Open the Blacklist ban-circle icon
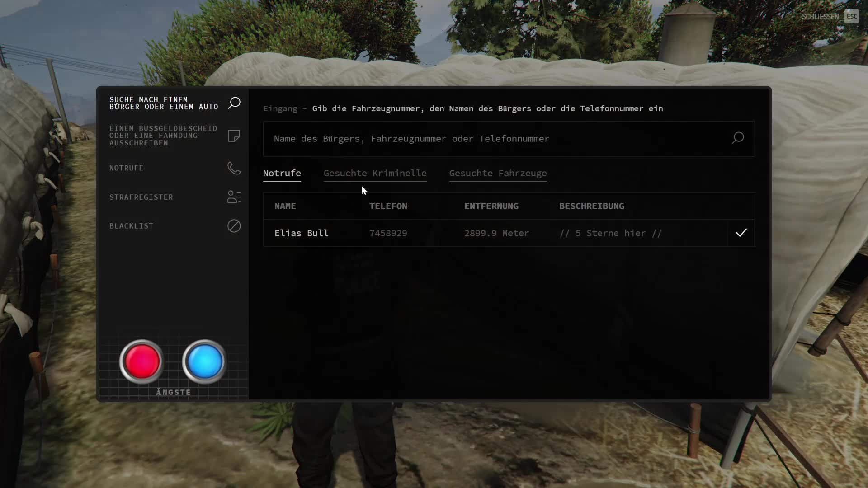 234,226
